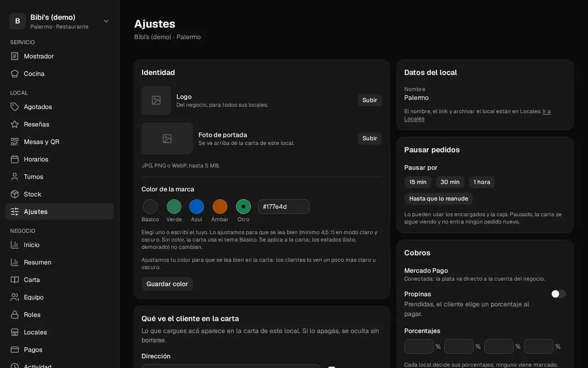Click the Equipo people icon
Viewport: 588px width, 368px height.
[15, 297]
